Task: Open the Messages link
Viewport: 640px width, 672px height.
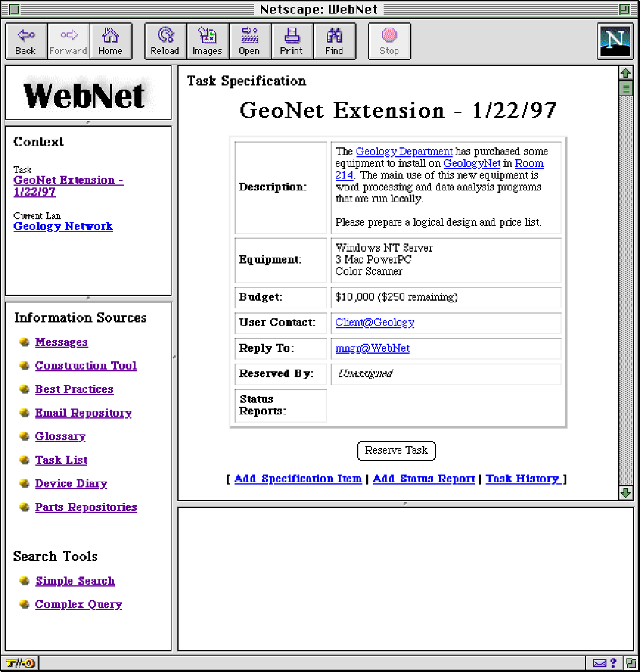Action: (x=61, y=342)
